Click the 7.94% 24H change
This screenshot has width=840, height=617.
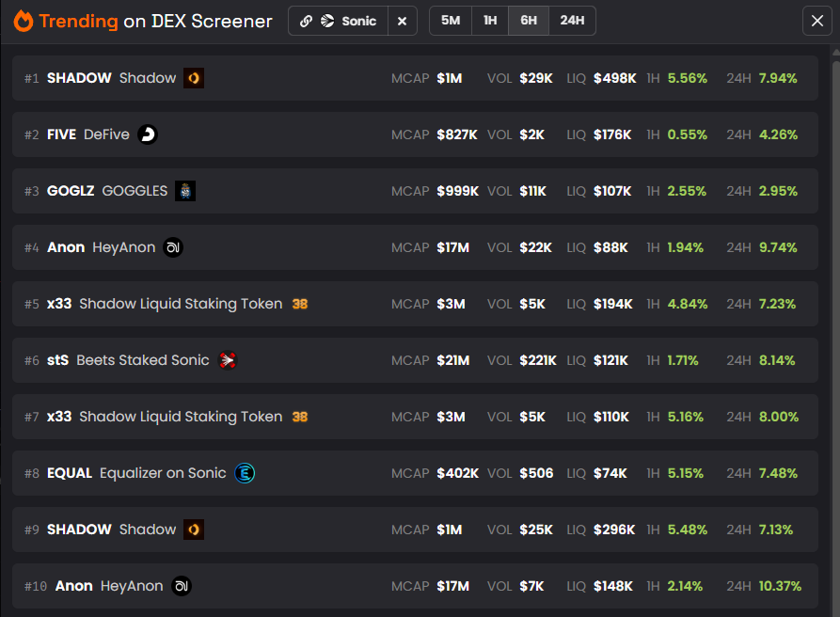click(x=778, y=78)
